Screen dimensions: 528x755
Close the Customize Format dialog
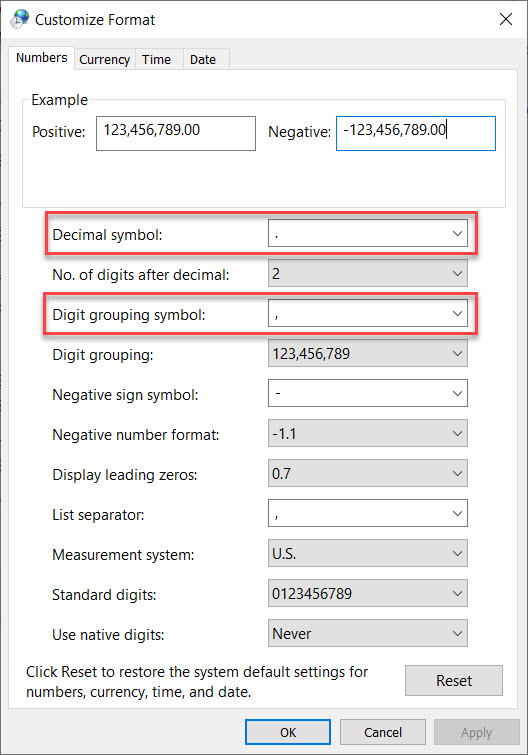[x=505, y=19]
